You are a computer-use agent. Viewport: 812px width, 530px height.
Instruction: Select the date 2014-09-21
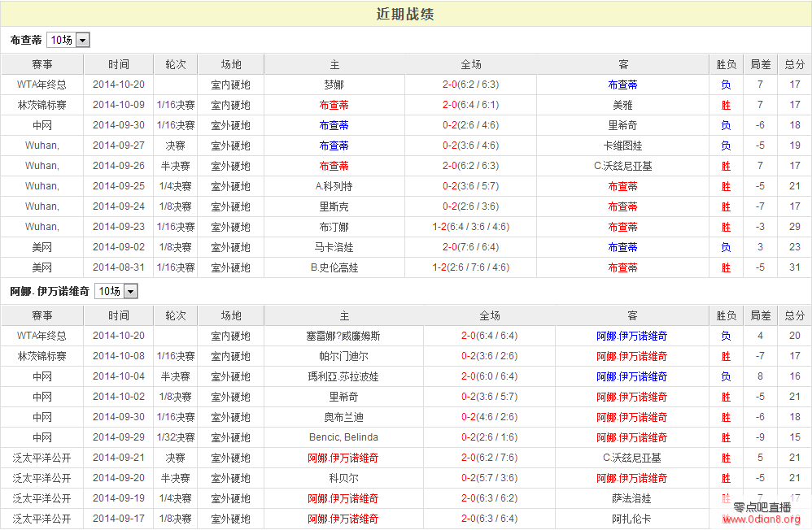tap(119, 458)
